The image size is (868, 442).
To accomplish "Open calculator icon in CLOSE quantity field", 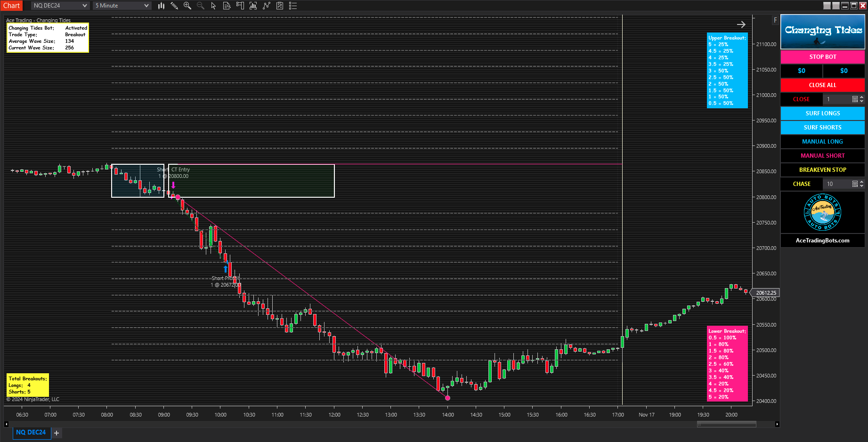I will tap(855, 99).
